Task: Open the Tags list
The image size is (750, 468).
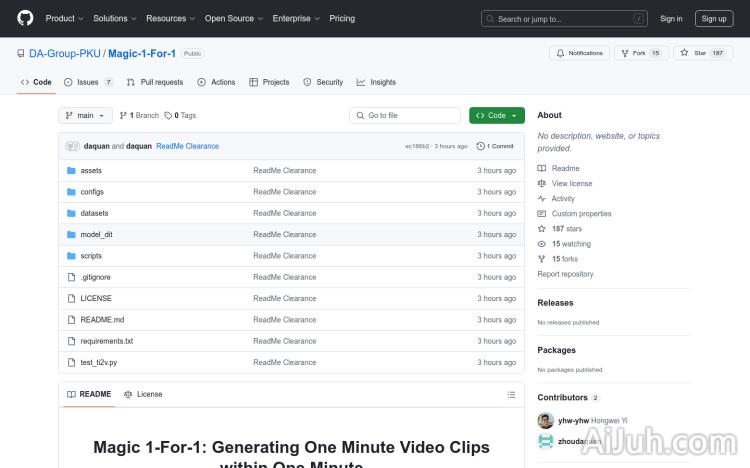Action: (180, 116)
